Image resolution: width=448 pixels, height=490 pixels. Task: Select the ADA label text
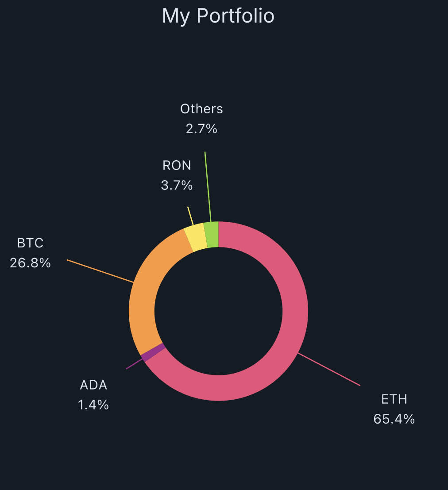pos(93,385)
